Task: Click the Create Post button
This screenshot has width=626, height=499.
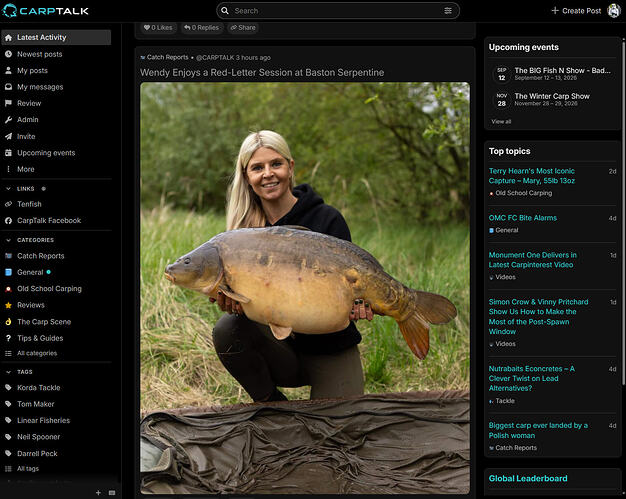Action: click(576, 11)
